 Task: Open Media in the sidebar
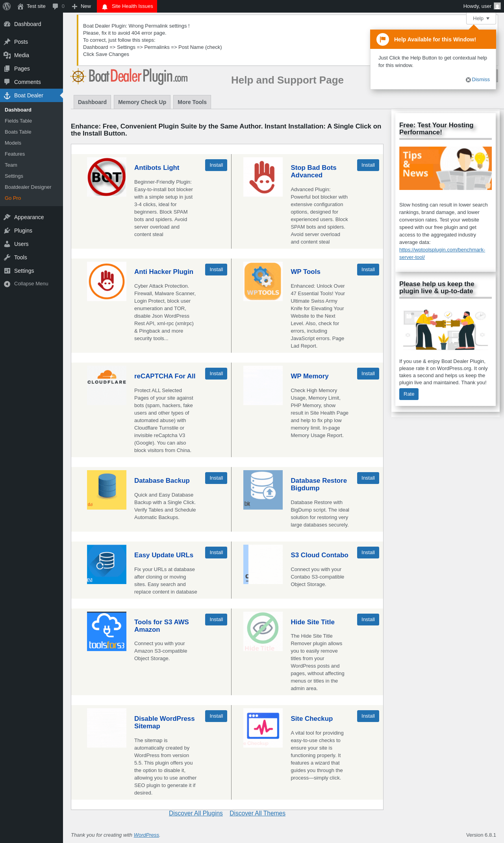31,55
